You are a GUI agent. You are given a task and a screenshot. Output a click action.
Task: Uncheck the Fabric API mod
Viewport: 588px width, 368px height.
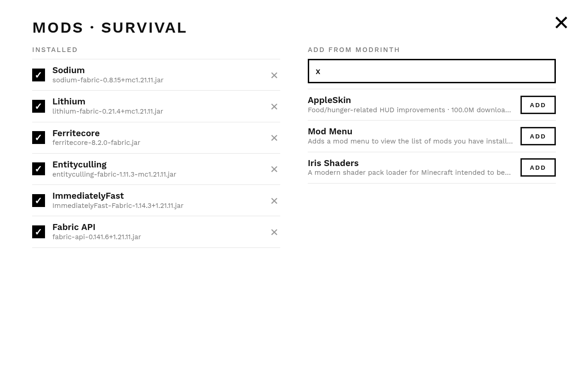tap(39, 232)
